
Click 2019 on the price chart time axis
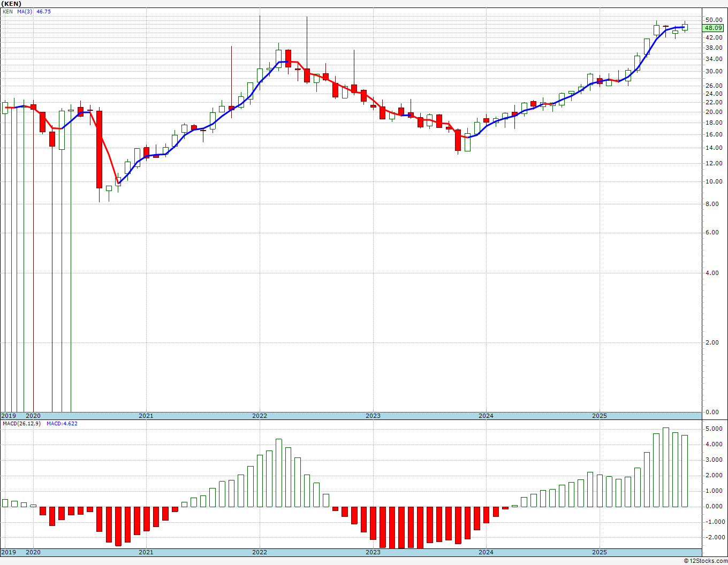click(x=9, y=416)
